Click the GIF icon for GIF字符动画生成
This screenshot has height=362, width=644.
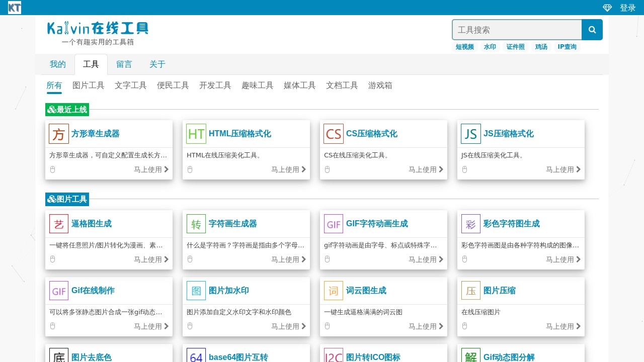tap(333, 224)
